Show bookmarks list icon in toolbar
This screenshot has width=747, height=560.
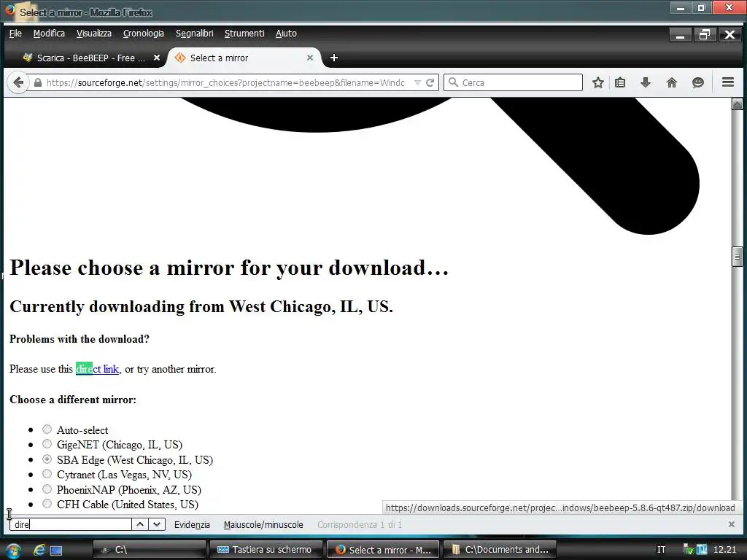point(620,82)
